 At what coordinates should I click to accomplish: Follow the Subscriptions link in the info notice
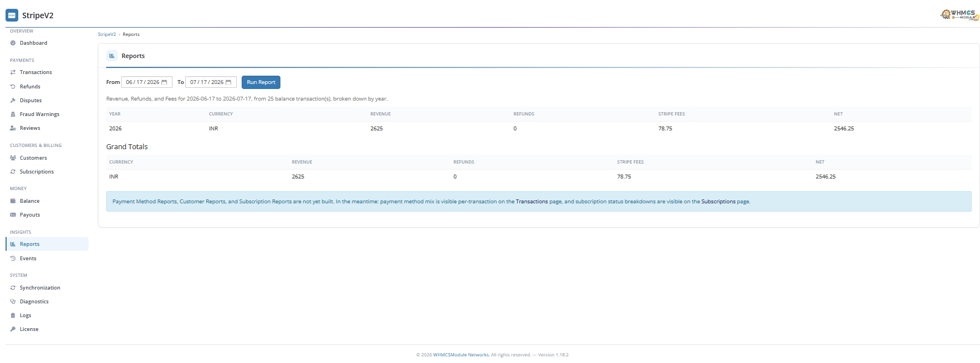coord(718,202)
